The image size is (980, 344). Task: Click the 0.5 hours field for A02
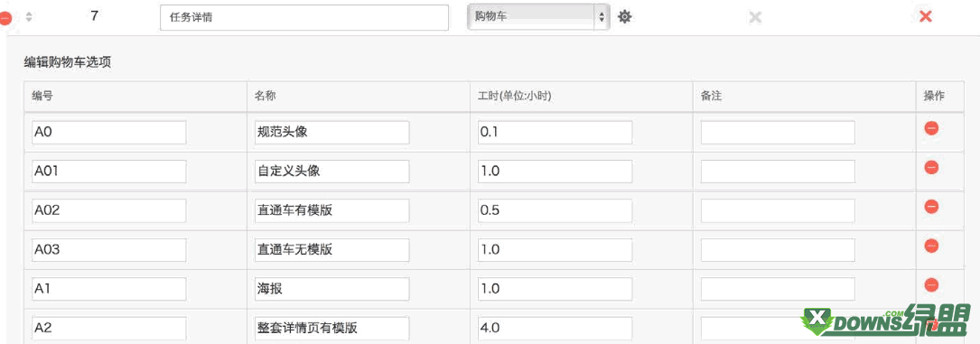click(555, 210)
